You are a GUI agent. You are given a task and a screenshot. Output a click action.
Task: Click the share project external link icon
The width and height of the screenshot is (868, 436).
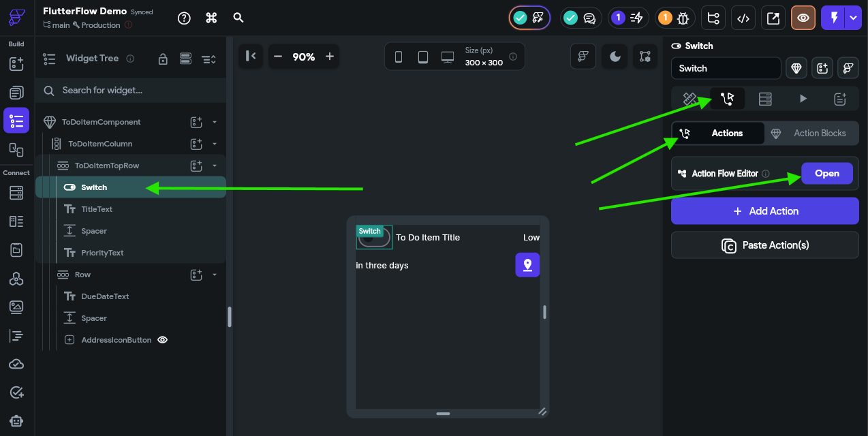coord(773,18)
